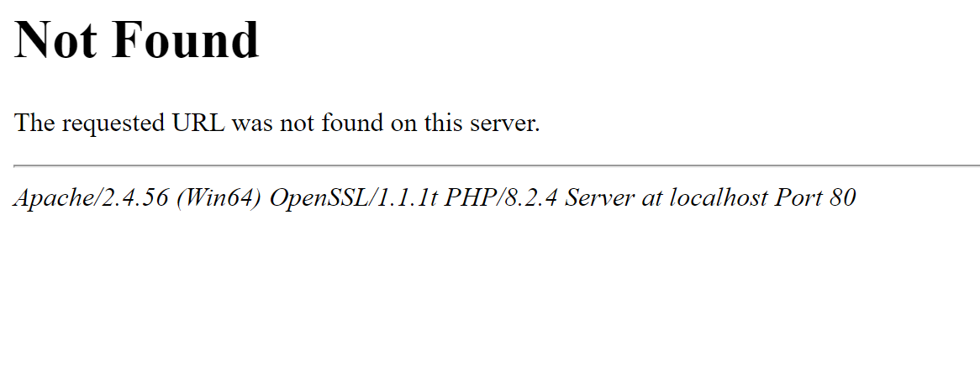980x383 pixels.
Task: Click the word "Server" in the italic signature
Action: (601, 197)
